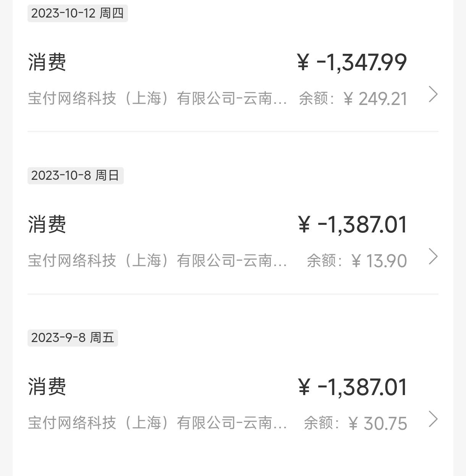The image size is (466, 476).
Task: Open details chevron for 2023-10-8 transaction
Action: click(433, 257)
